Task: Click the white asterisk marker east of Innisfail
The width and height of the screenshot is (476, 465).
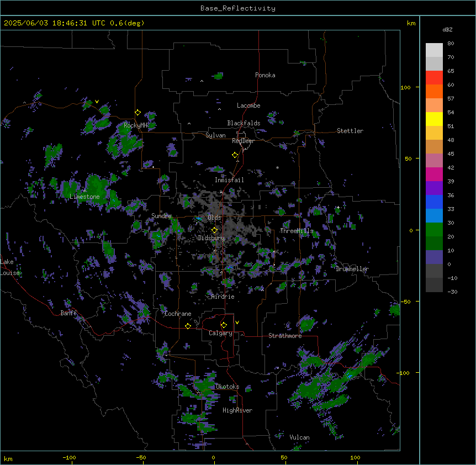Action: 277,167
